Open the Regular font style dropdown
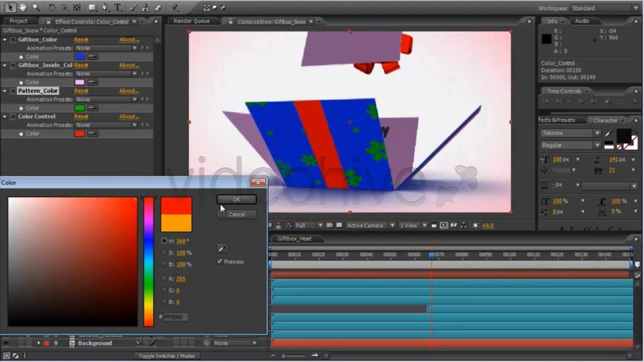This screenshot has width=644, height=362. [x=571, y=145]
